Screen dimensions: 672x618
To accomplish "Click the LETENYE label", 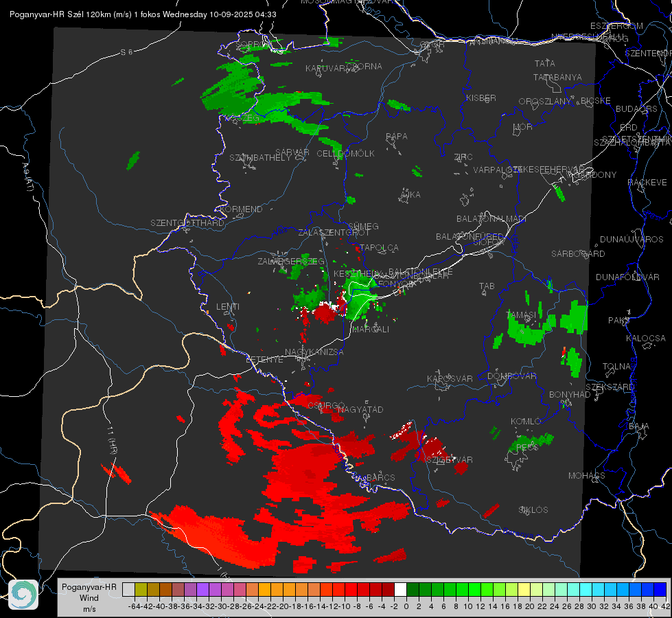I will click(264, 359).
